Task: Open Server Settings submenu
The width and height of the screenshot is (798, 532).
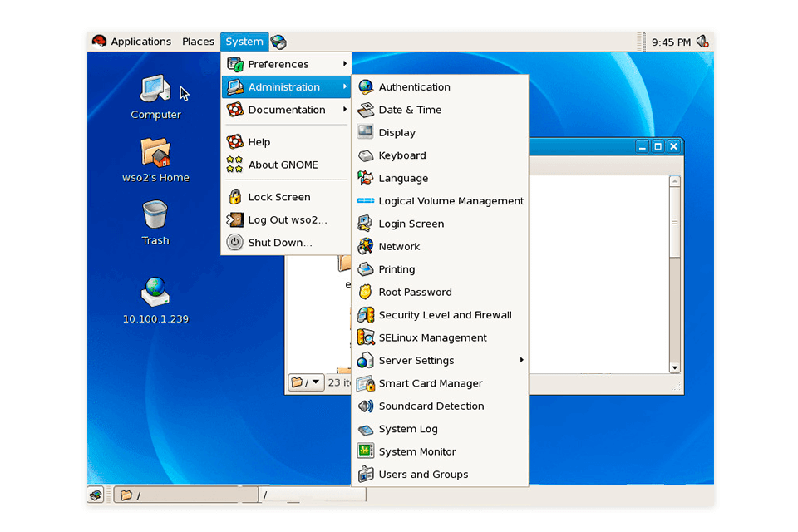Action: tap(441, 361)
